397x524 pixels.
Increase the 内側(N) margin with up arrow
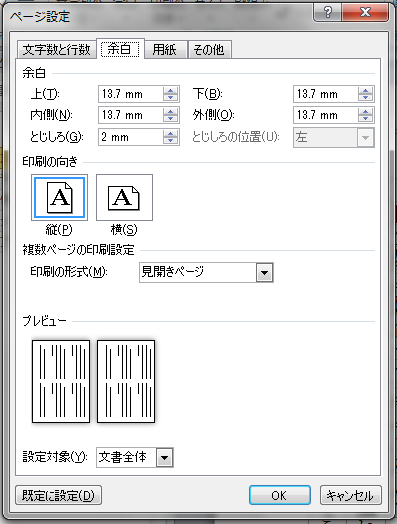click(170, 111)
